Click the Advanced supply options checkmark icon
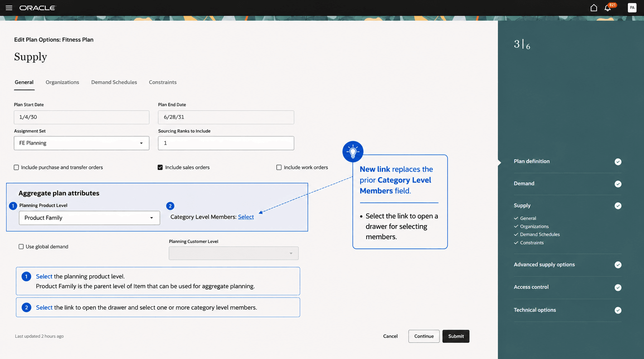644x359 pixels. (618, 265)
